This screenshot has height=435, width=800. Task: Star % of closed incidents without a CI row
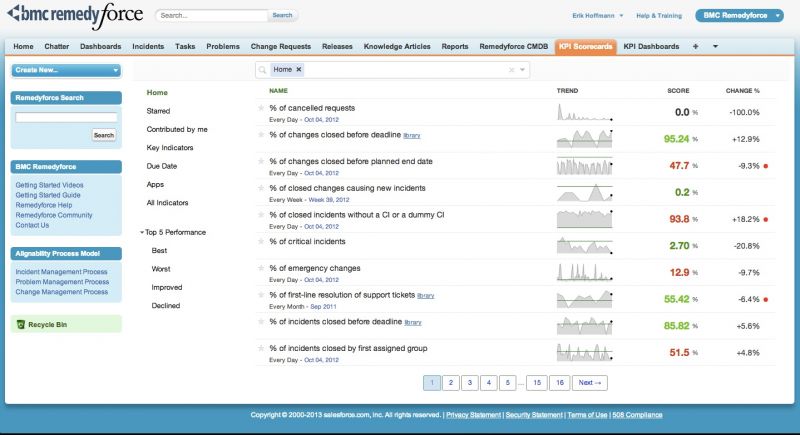point(261,215)
